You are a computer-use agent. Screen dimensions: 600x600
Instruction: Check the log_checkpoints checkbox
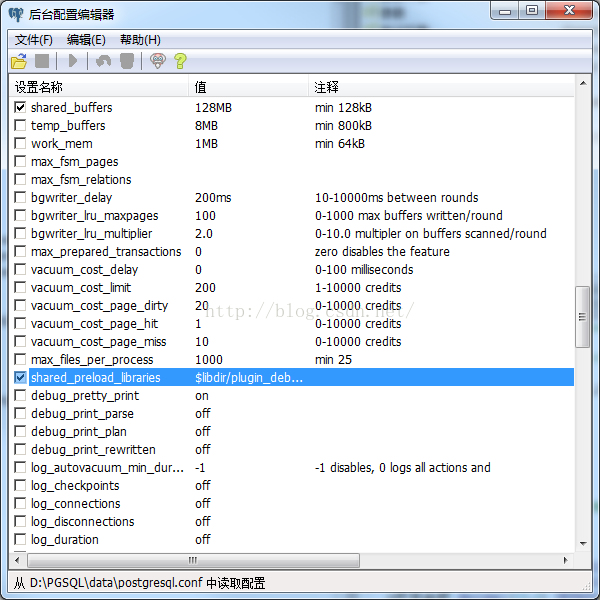click(x=20, y=485)
